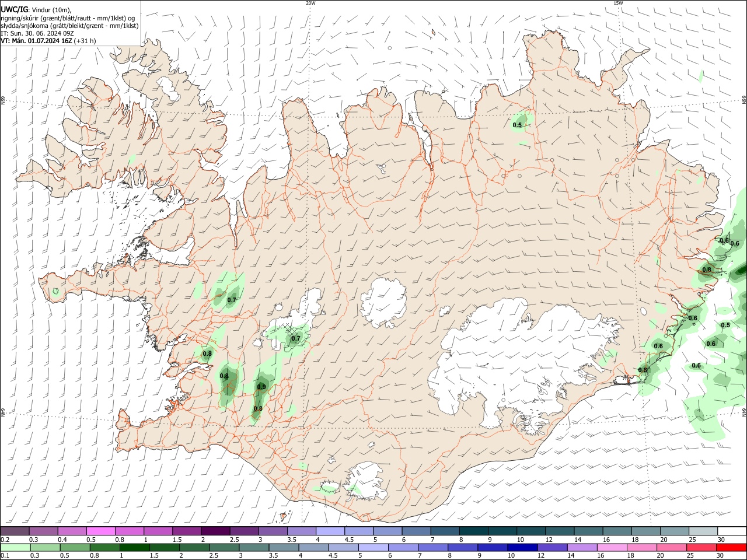747x560 pixels.
Task: Click the '0.1' label in the lower legend
Action: (x=5, y=556)
